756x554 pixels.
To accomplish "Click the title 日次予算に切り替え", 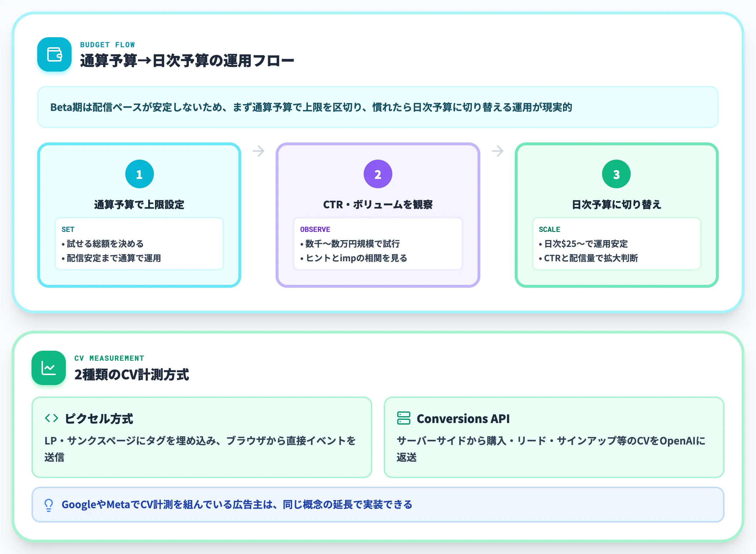I will point(616,204).
